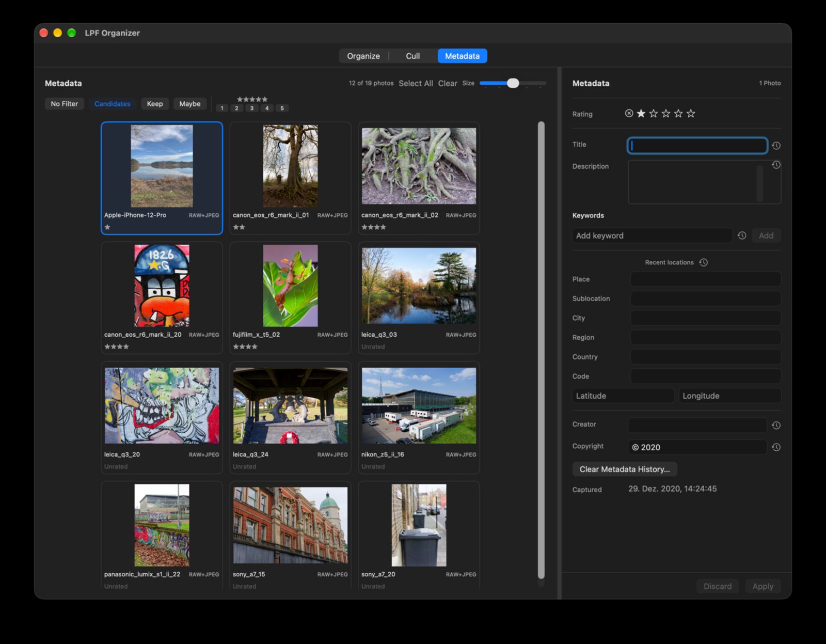Set rating to one star in Metadata panel
This screenshot has width=826, height=644.
641,114
